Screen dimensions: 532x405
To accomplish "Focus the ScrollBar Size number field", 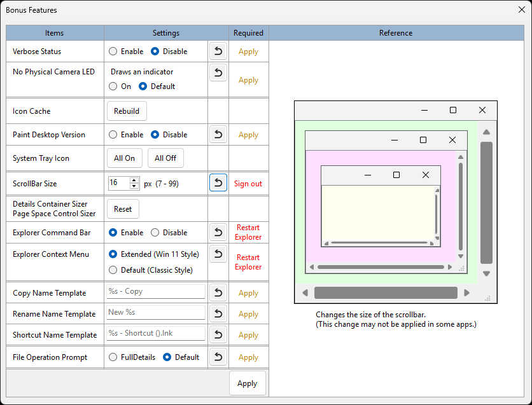I will pos(119,183).
